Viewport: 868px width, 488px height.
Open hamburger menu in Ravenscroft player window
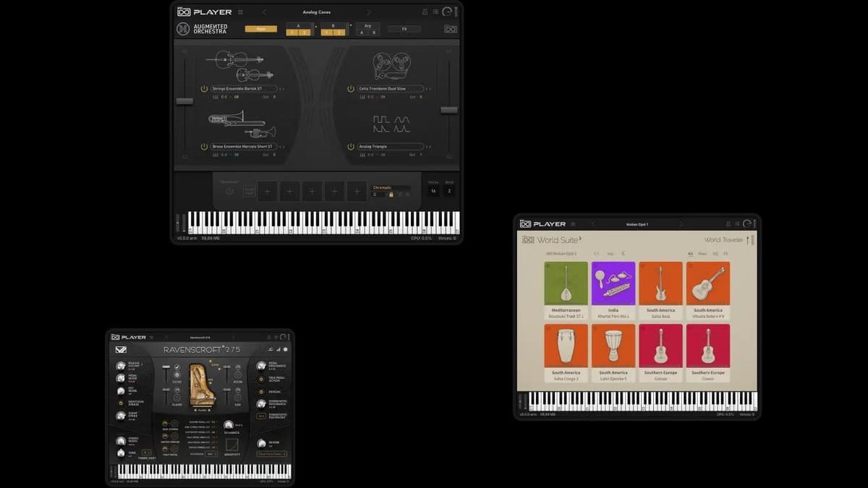[151, 338]
